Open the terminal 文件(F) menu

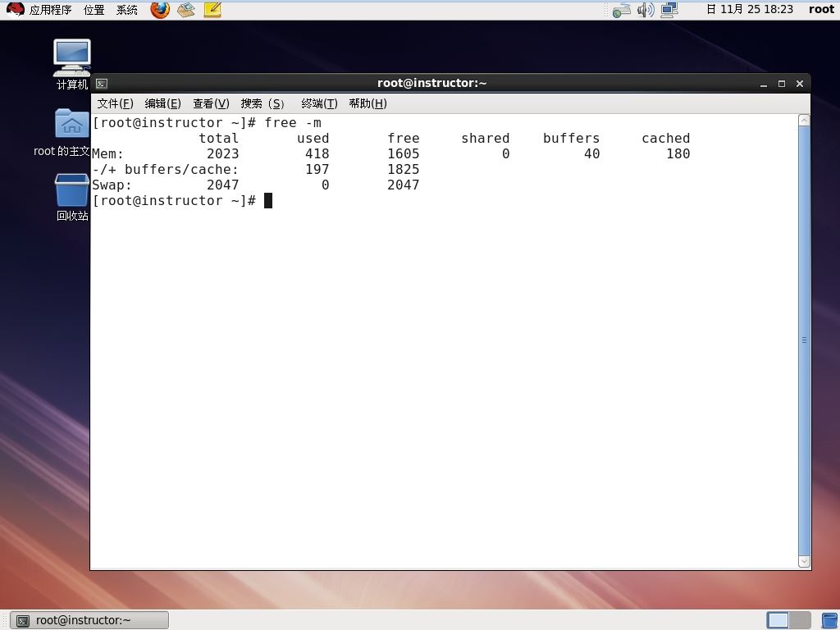pyautogui.click(x=115, y=103)
